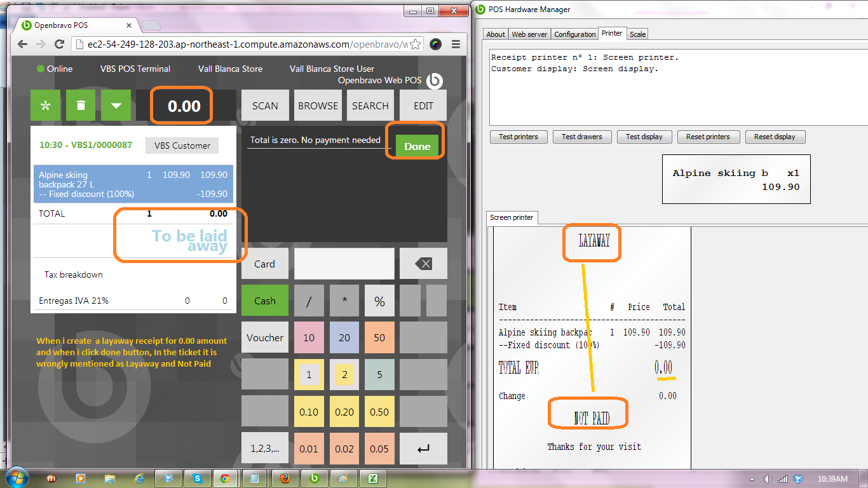Click the browser reload icon

59,44
